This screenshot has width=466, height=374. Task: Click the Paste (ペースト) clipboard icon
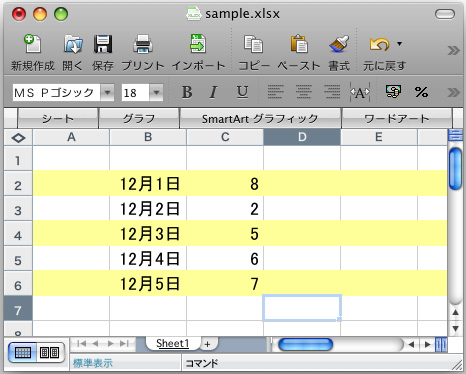(x=299, y=44)
